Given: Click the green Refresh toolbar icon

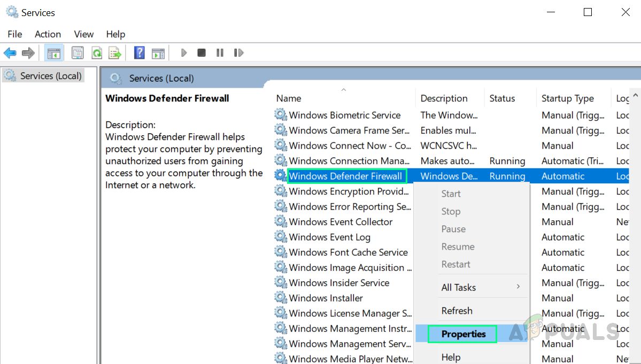Looking at the screenshot, I should pos(96,53).
